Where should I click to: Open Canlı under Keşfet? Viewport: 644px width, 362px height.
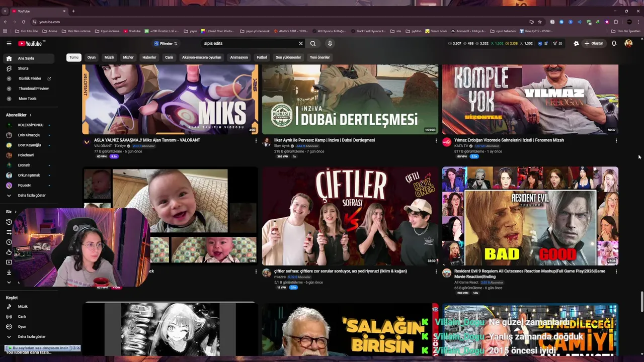pos(22,317)
